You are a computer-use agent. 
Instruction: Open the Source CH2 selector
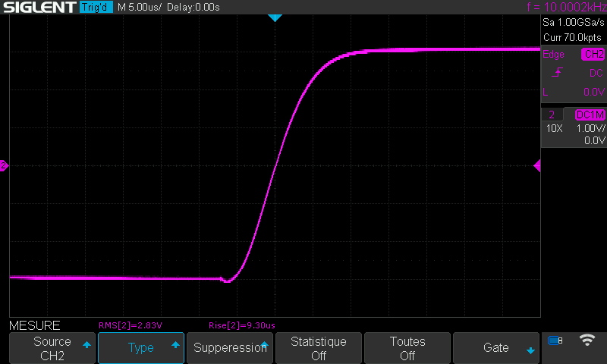52,348
